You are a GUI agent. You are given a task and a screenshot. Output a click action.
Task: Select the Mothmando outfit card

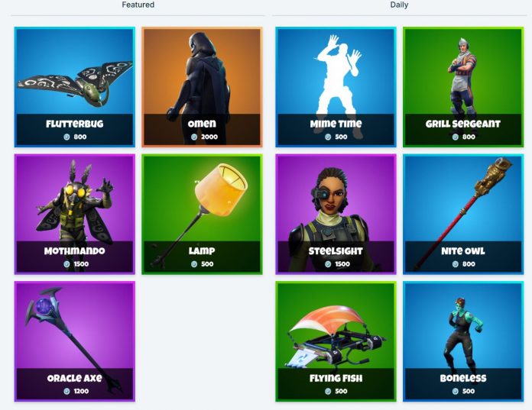tap(75, 214)
